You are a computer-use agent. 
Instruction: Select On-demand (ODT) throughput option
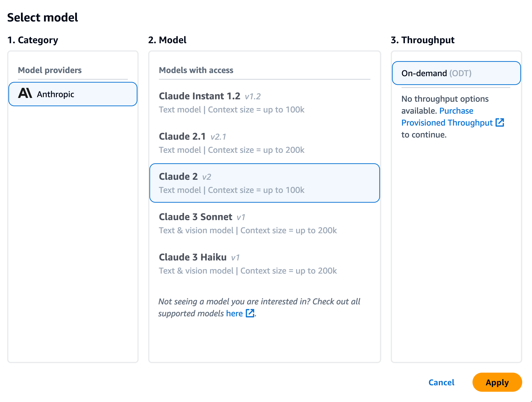(x=456, y=73)
